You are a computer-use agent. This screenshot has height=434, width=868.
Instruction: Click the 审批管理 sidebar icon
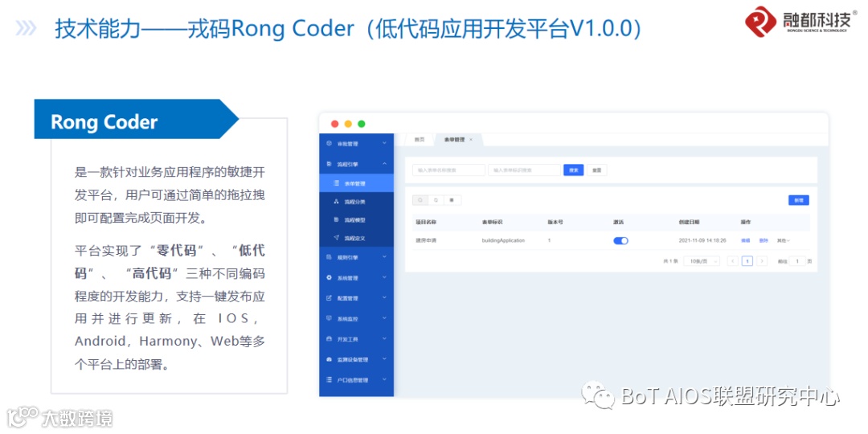tap(330, 143)
